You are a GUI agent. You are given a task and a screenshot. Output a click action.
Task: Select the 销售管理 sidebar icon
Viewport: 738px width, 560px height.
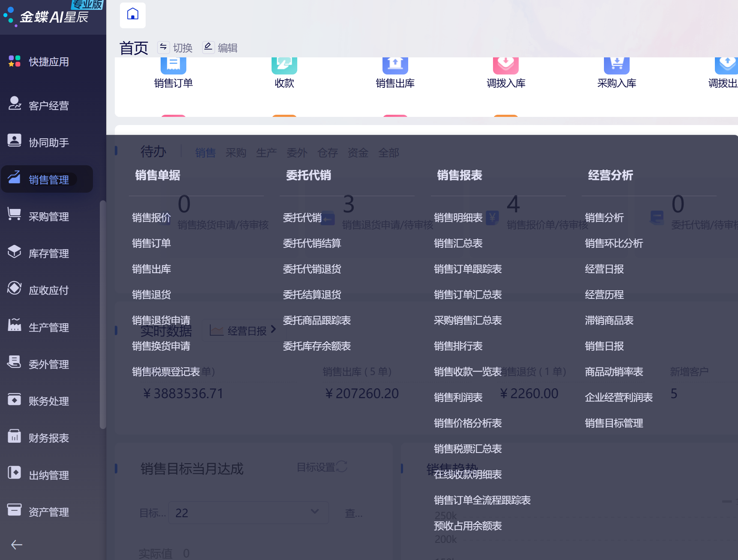[15, 177]
